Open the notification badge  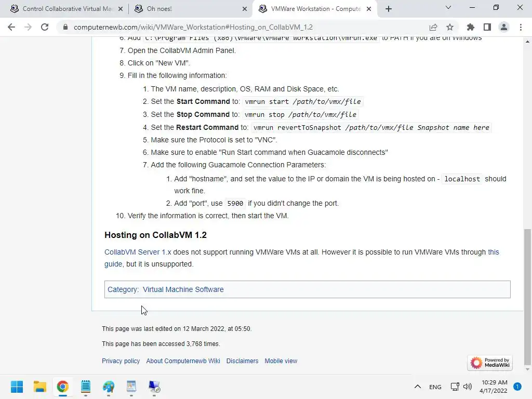[x=517, y=387]
